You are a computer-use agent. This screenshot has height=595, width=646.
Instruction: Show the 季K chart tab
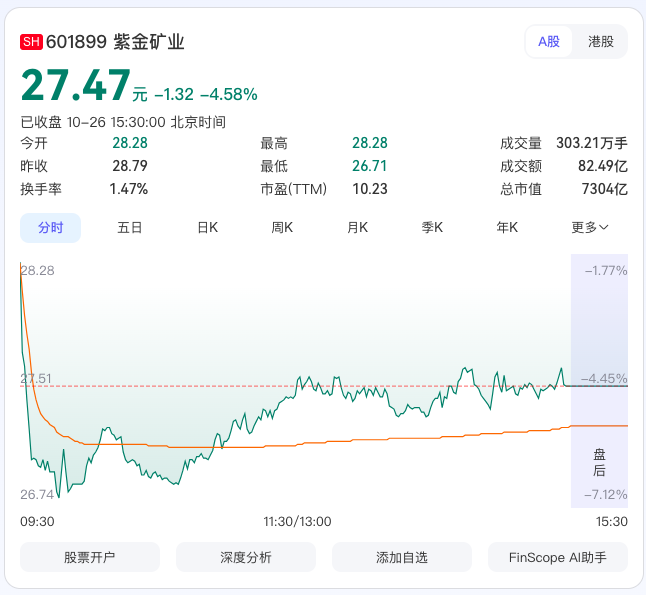432,228
